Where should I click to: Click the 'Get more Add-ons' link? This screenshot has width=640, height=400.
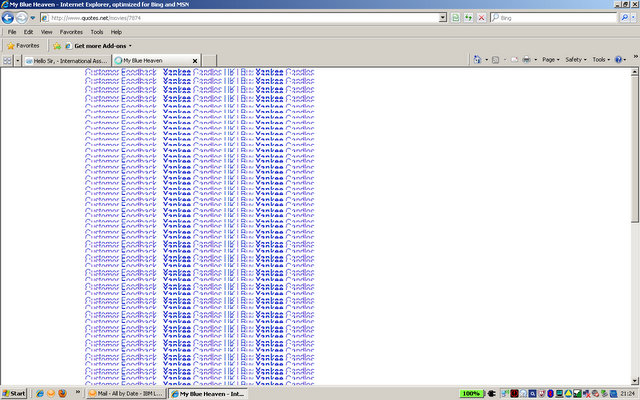(x=100, y=46)
